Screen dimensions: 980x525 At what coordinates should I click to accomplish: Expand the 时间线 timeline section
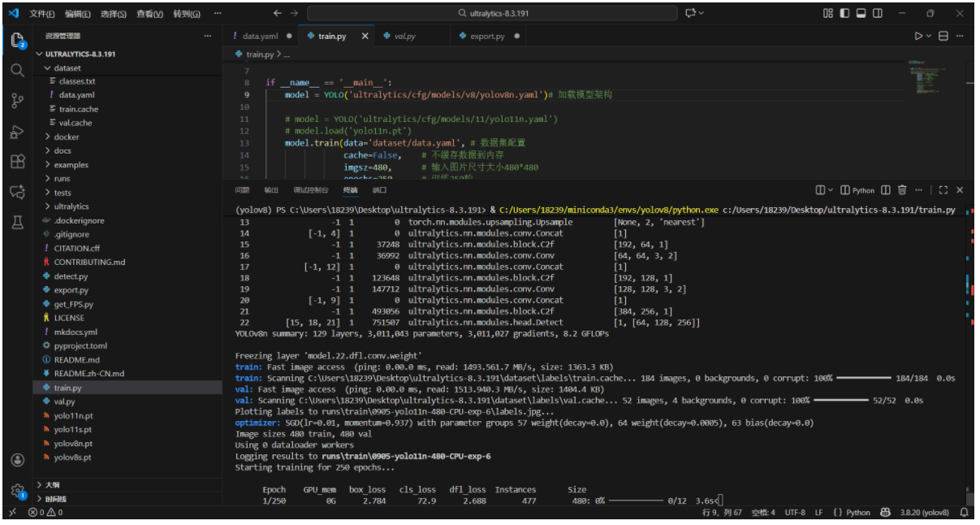coord(127,498)
